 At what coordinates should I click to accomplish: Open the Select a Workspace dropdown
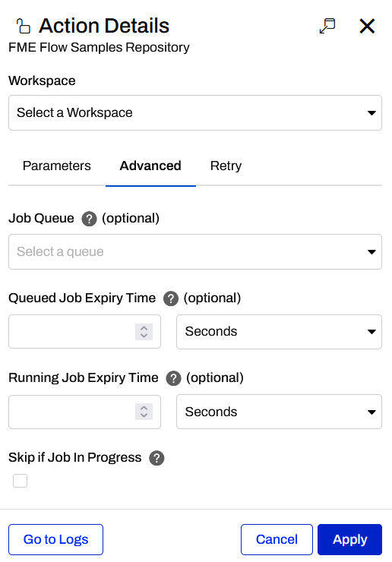coord(195,112)
